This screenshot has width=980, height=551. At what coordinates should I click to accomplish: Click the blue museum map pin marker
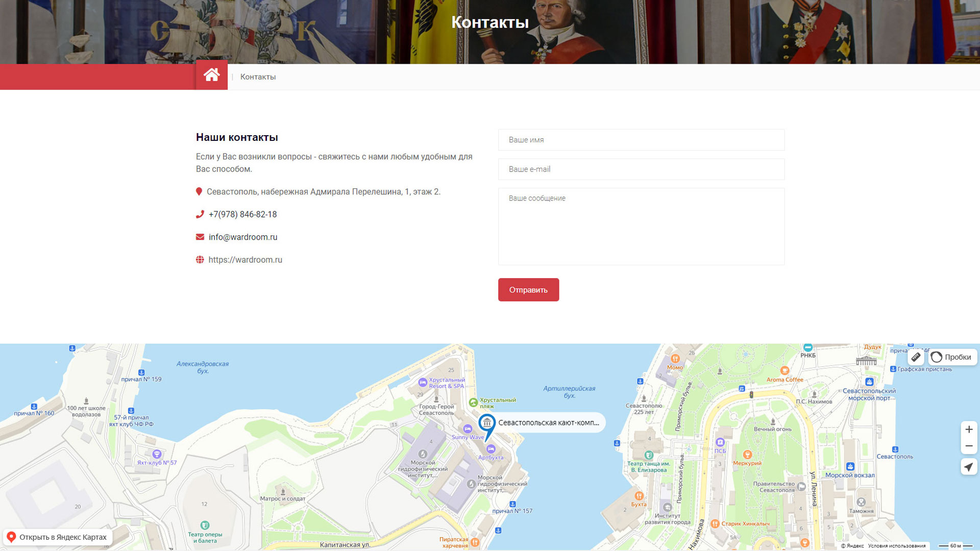click(487, 423)
